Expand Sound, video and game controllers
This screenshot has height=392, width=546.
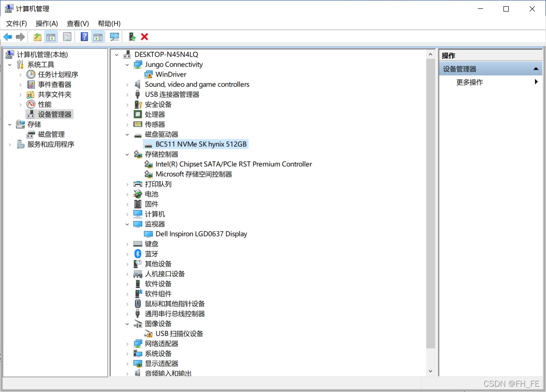[x=127, y=85]
